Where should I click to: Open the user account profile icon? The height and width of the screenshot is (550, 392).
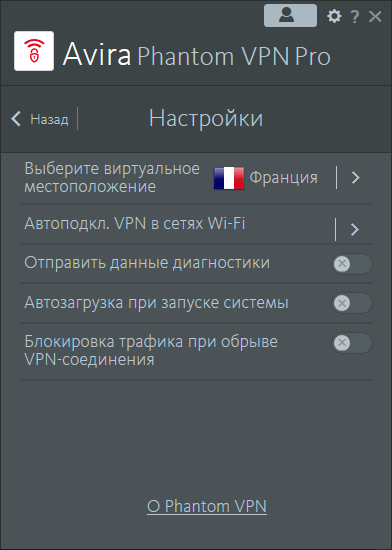tap(290, 15)
